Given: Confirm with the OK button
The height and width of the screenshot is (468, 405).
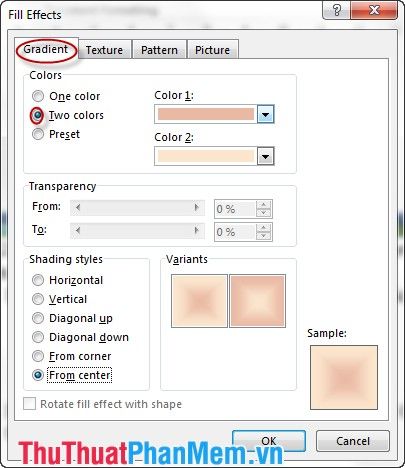Looking at the screenshot, I should (269, 441).
